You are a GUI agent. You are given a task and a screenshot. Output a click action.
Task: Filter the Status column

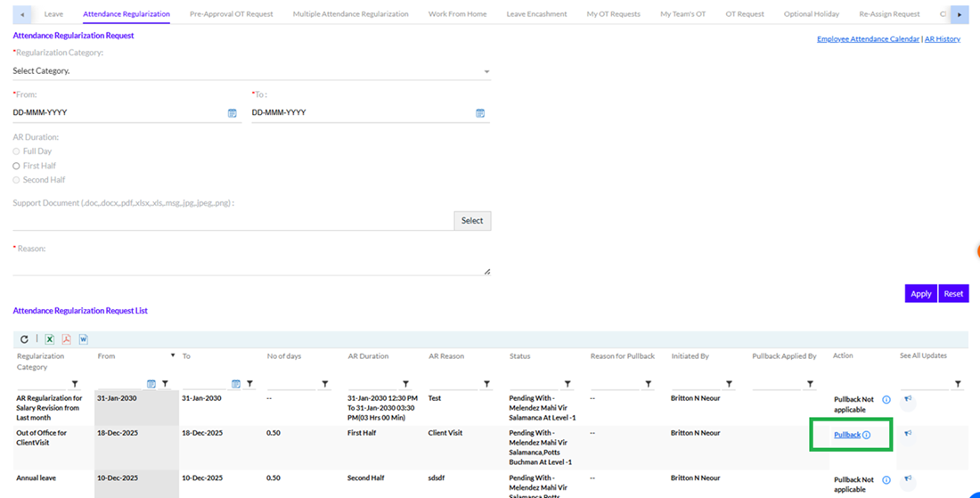(568, 384)
